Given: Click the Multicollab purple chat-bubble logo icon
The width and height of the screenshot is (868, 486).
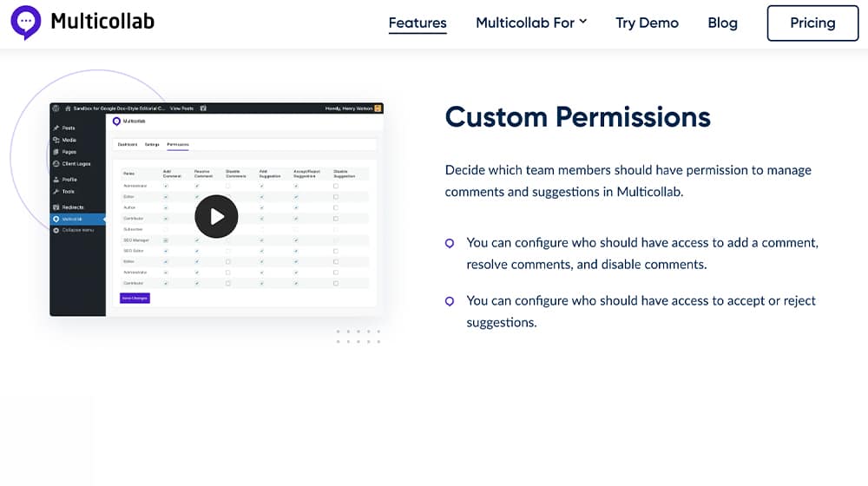Looking at the screenshot, I should [x=25, y=23].
